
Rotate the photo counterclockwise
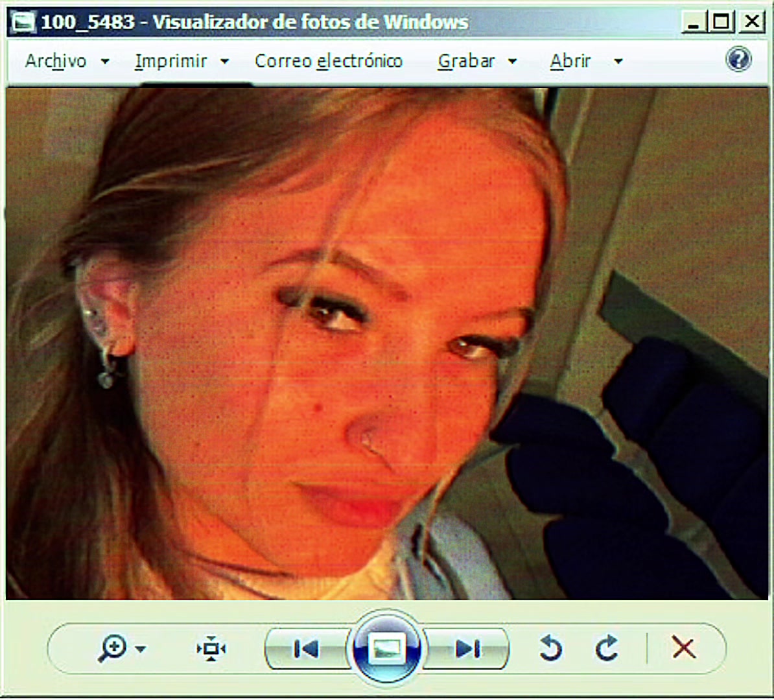coord(550,648)
